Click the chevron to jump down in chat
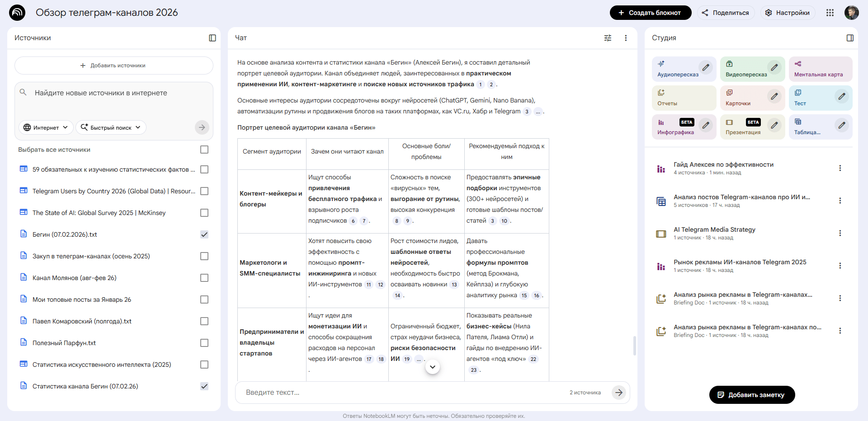 (x=432, y=367)
